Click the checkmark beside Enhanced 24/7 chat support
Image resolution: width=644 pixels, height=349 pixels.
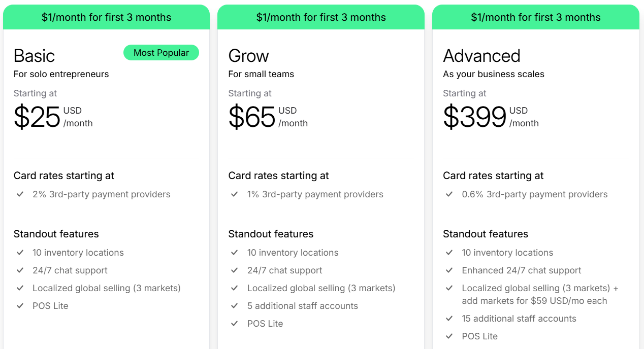[x=449, y=270]
